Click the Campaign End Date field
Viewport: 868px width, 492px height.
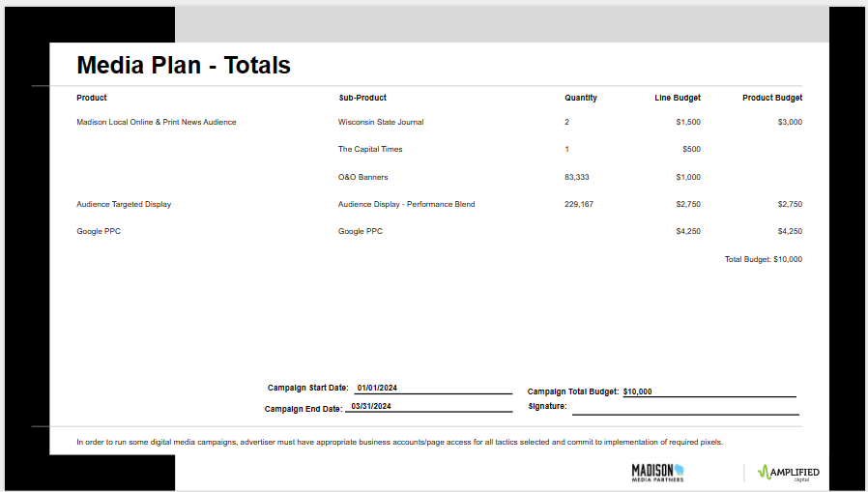pos(428,408)
